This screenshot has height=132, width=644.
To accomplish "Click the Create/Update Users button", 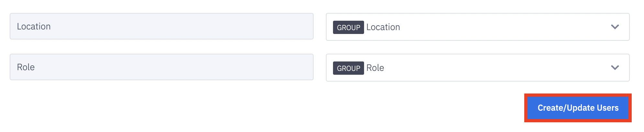I will (578, 108).
